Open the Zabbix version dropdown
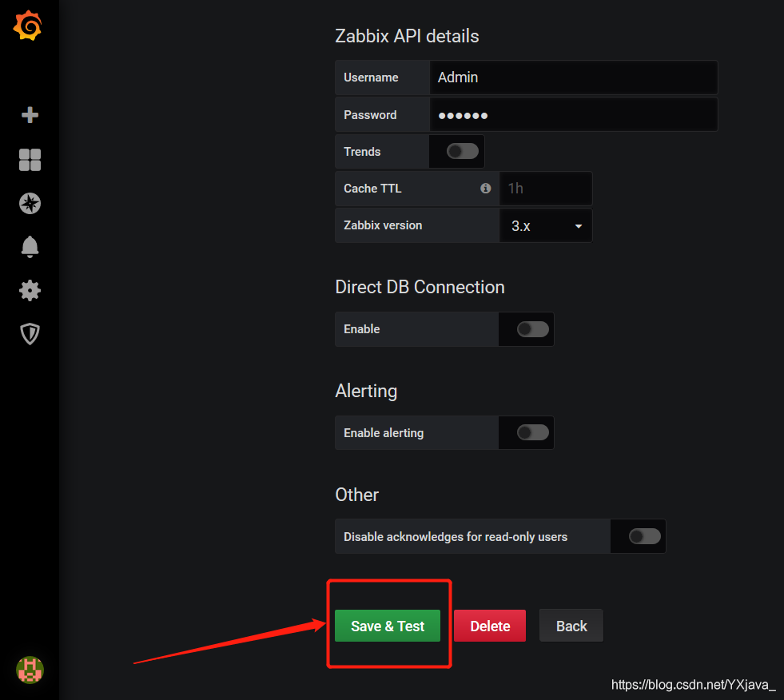 (546, 225)
